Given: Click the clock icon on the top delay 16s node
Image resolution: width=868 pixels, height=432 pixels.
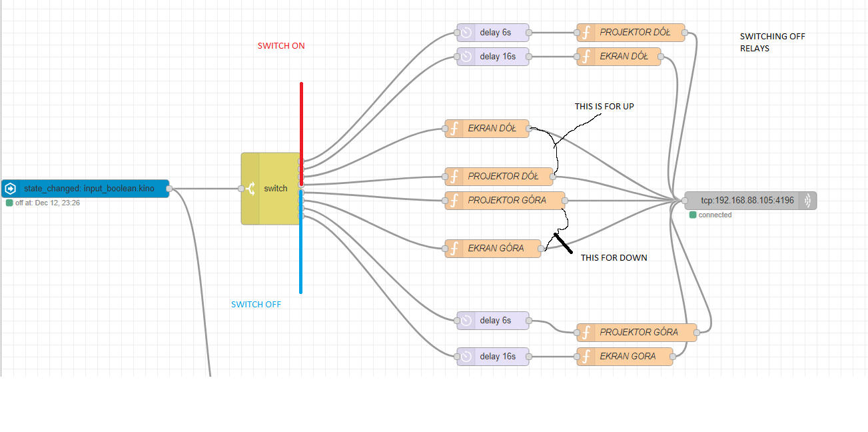Looking at the screenshot, I should click(x=466, y=57).
